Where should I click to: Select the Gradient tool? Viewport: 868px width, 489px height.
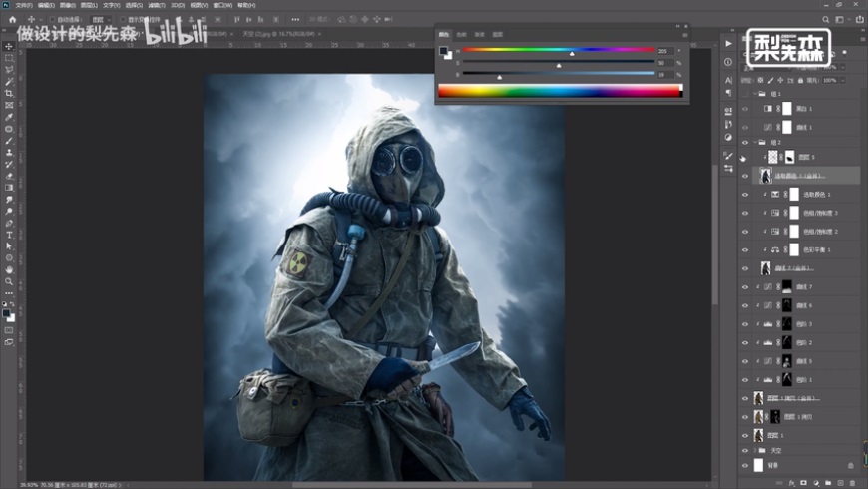[x=9, y=188]
